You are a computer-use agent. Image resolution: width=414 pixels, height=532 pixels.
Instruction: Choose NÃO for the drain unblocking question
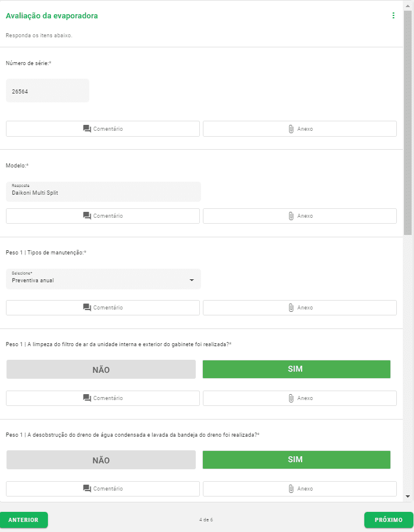pyautogui.click(x=101, y=460)
